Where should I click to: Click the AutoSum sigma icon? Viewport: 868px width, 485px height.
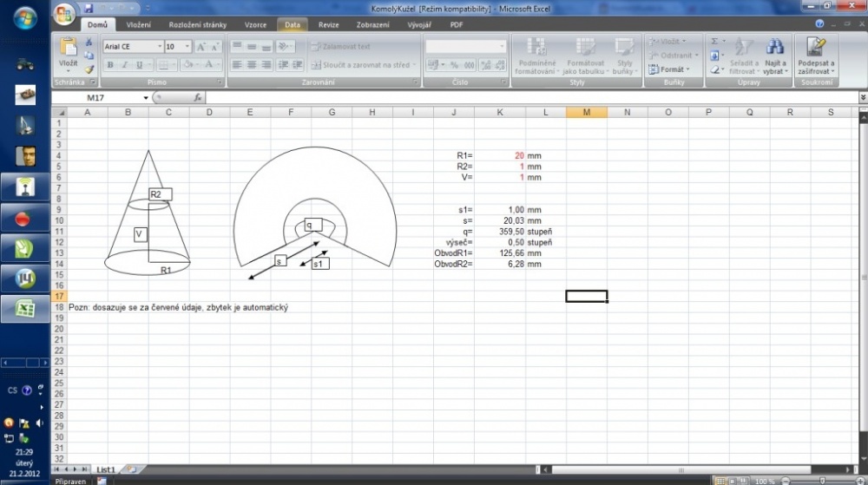(x=714, y=42)
